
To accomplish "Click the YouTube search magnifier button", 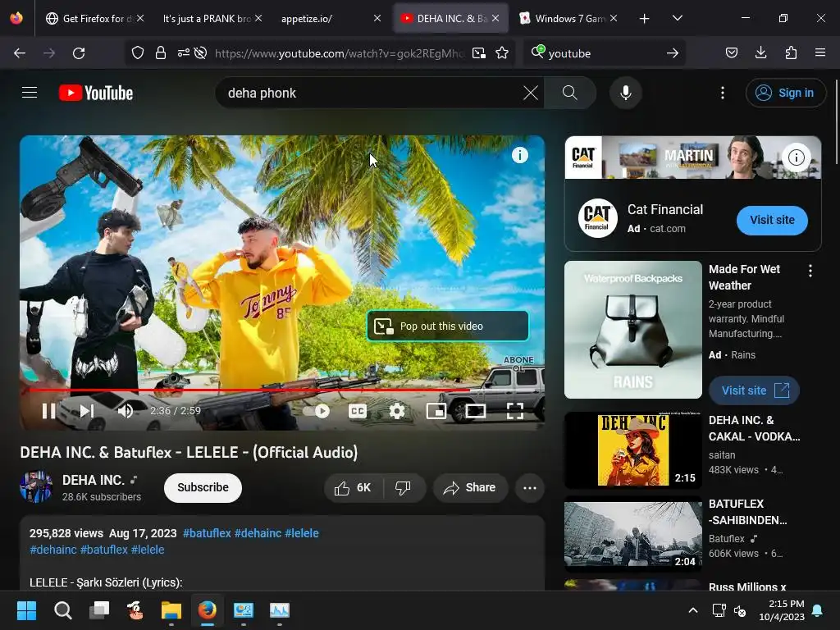I will click(x=570, y=93).
